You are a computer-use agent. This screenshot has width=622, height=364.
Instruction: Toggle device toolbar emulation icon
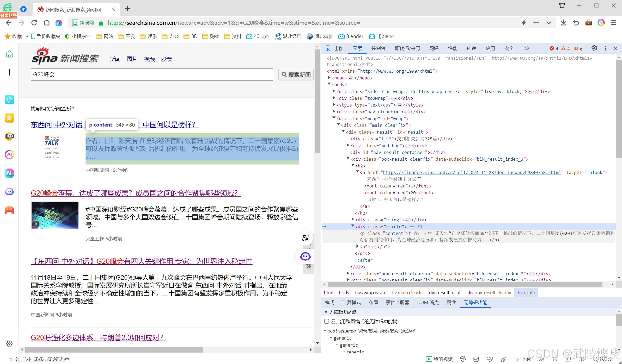338,48
